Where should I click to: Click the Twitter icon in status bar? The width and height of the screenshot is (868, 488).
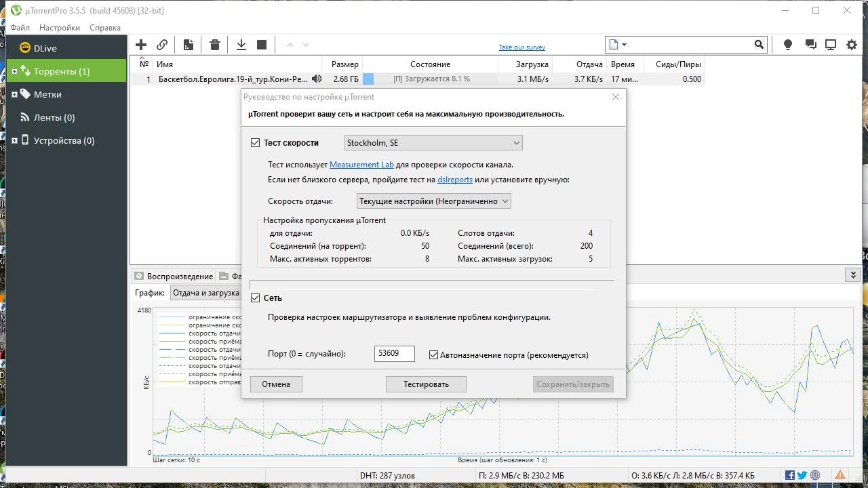[x=802, y=476]
